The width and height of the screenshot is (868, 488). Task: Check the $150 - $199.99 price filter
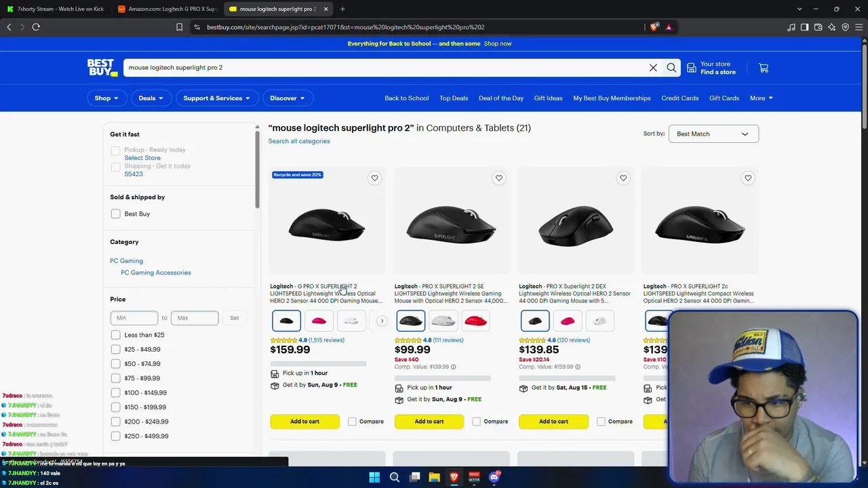115,407
